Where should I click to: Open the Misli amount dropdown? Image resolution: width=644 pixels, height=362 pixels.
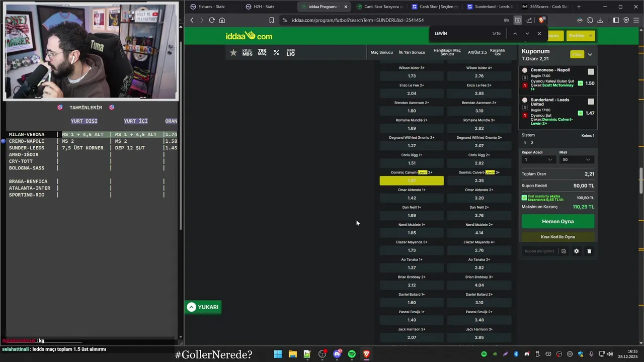pos(577,160)
